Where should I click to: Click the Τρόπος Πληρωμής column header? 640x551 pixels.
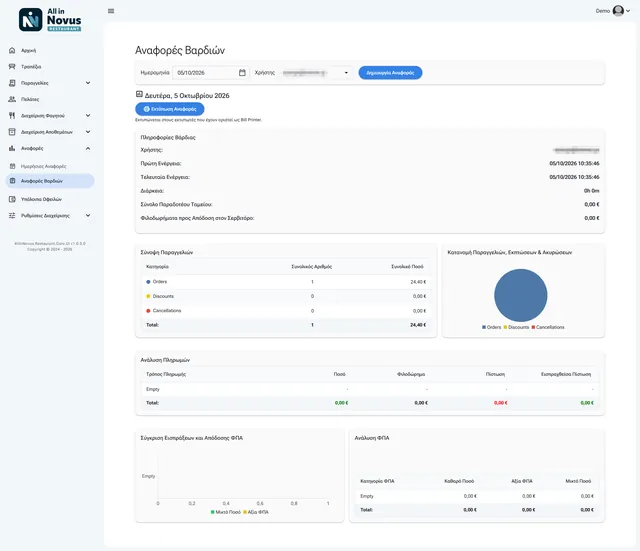(x=166, y=374)
